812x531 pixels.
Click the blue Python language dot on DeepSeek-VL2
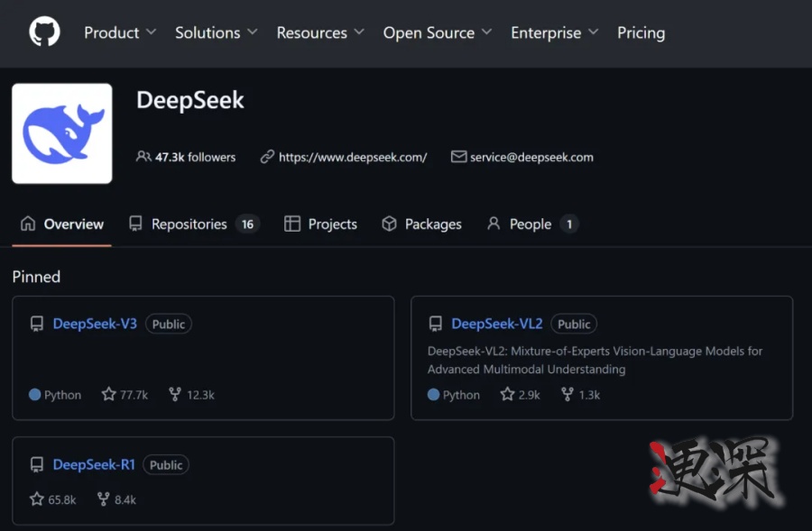431,394
